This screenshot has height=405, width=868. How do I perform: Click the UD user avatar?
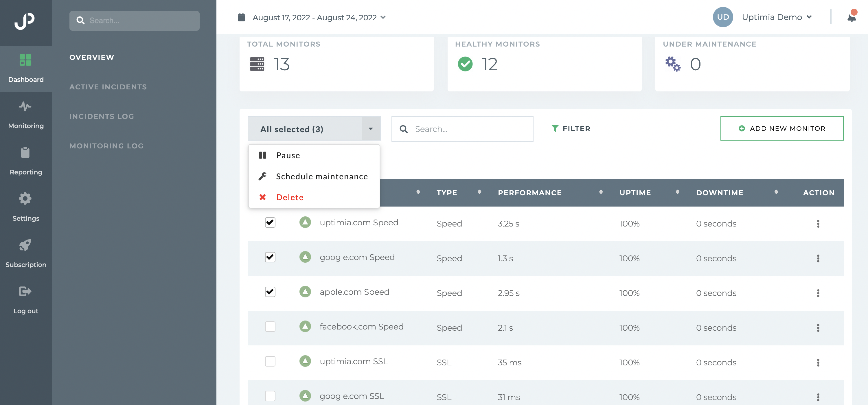pyautogui.click(x=723, y=17)
